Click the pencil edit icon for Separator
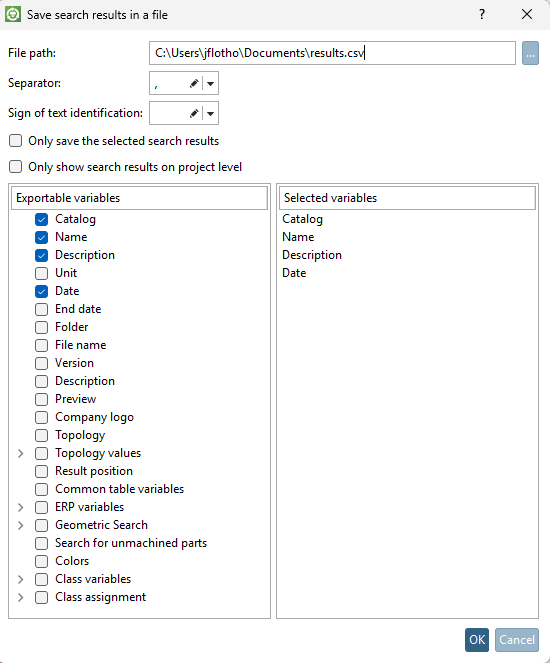This screenshot has height=663, width=550. pyautogui.click(x=194, y=83)
